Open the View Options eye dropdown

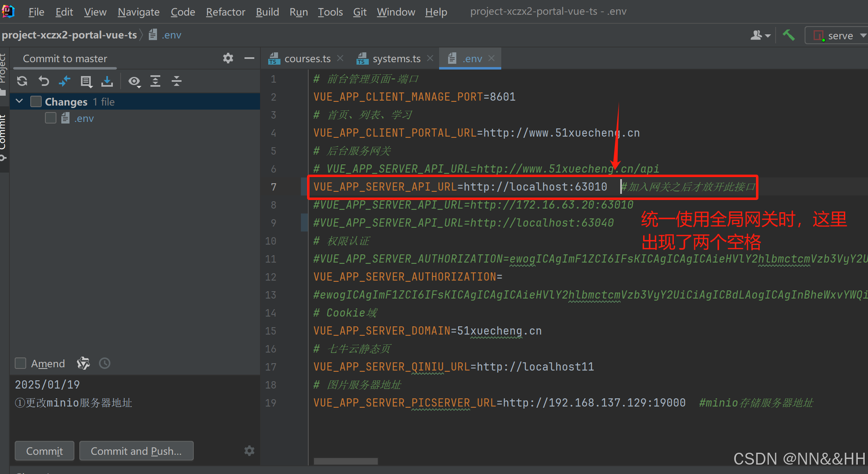[x=134, y=81]
